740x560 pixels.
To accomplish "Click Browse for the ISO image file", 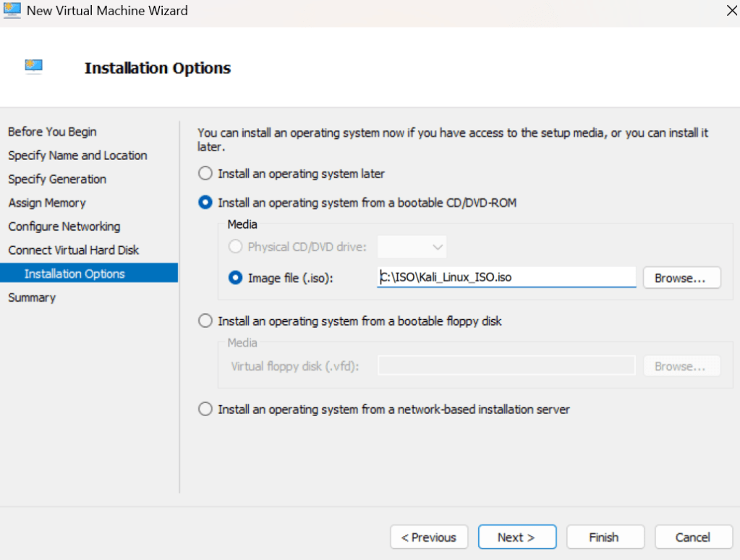I will pos(681,278).
